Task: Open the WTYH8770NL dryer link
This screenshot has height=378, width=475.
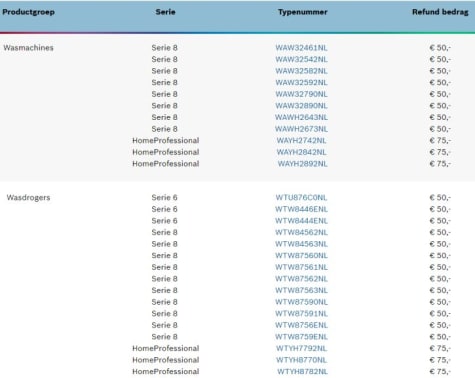Action: click(x=301, y=360)
